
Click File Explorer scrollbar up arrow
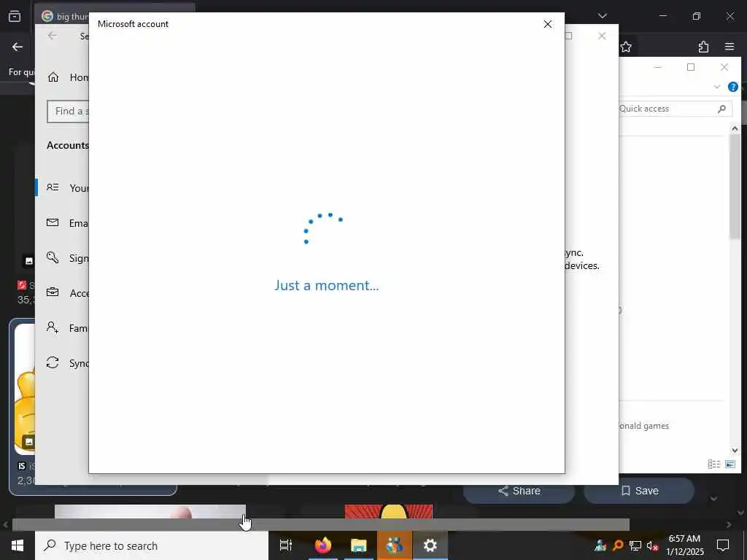tap(735, 128)
